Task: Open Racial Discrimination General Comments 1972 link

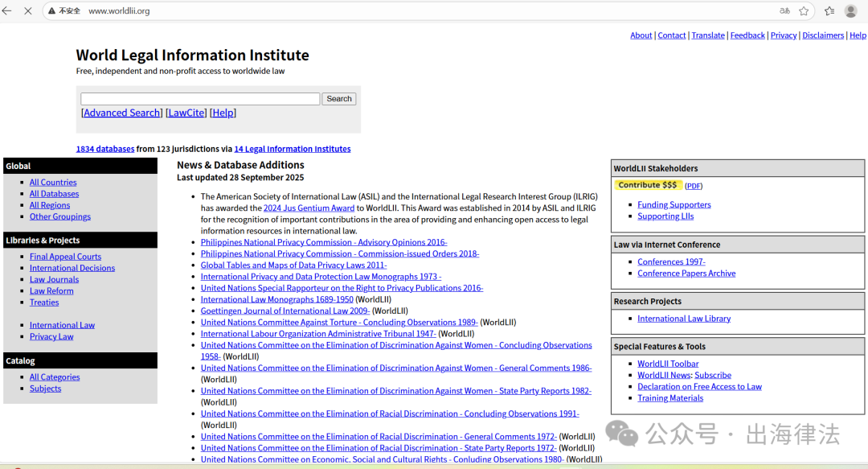Action: pyautogui.click(x=379, y=437)
